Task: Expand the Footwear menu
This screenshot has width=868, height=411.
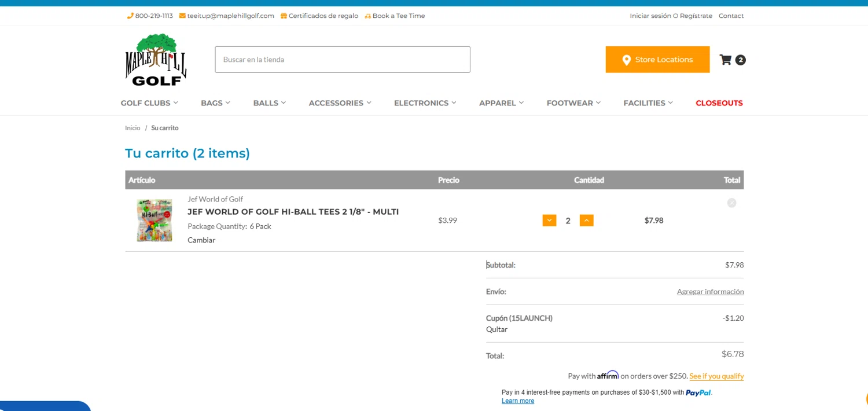Action: (x=573, y=103)
